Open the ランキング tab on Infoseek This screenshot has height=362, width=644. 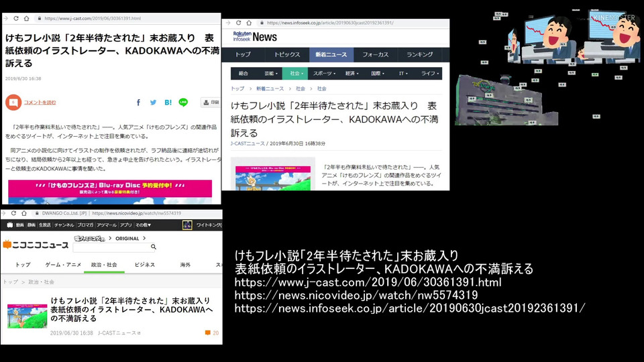(419, 54)
